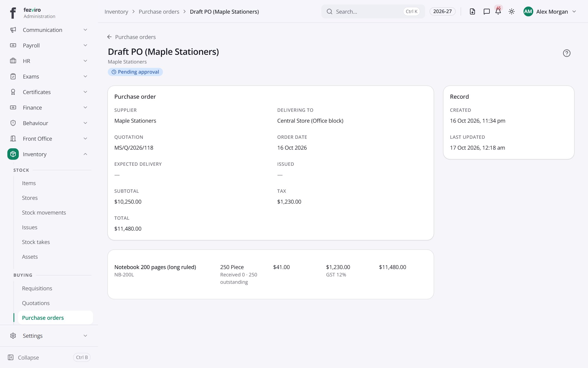Open Items in the Stock section
The width and height of the screenshot is (588, 368).
[29, 183]
